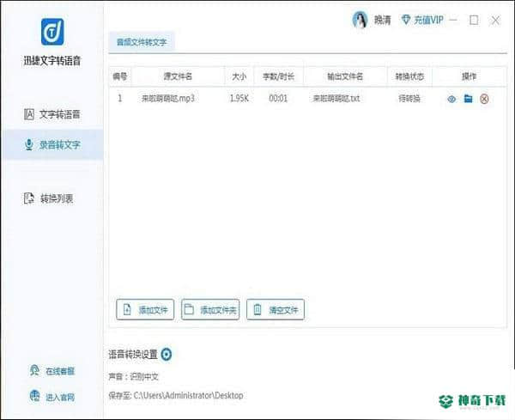
Task: Click the save path C:\Users\Administrator\Desktop
Action: 188,395
